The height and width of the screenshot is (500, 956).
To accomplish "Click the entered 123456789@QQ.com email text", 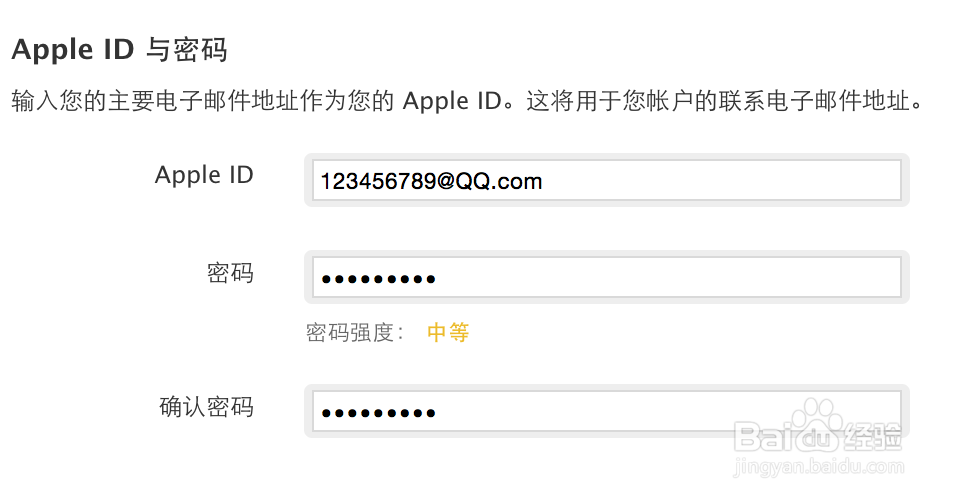I will click(x=431, y=181).
